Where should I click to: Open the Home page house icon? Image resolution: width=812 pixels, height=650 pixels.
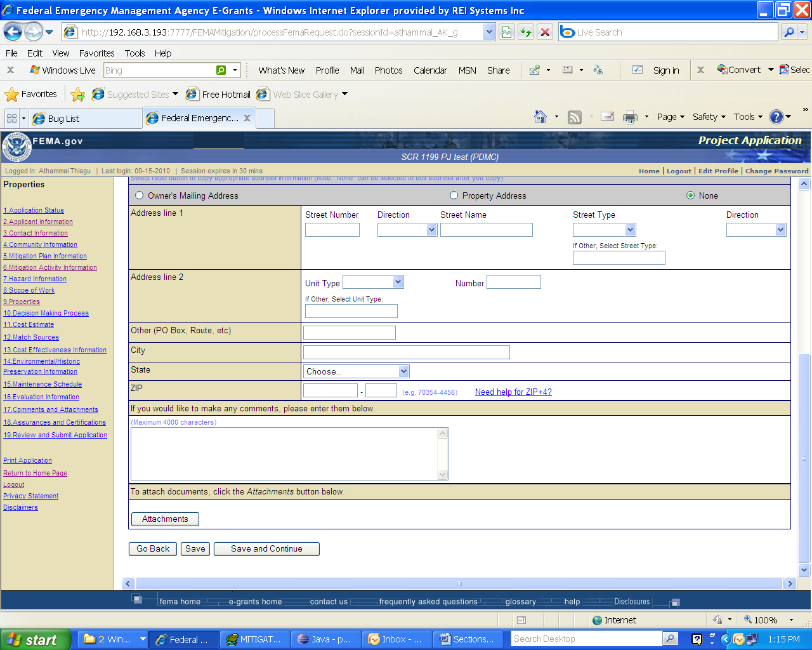(x=540, y=117)
